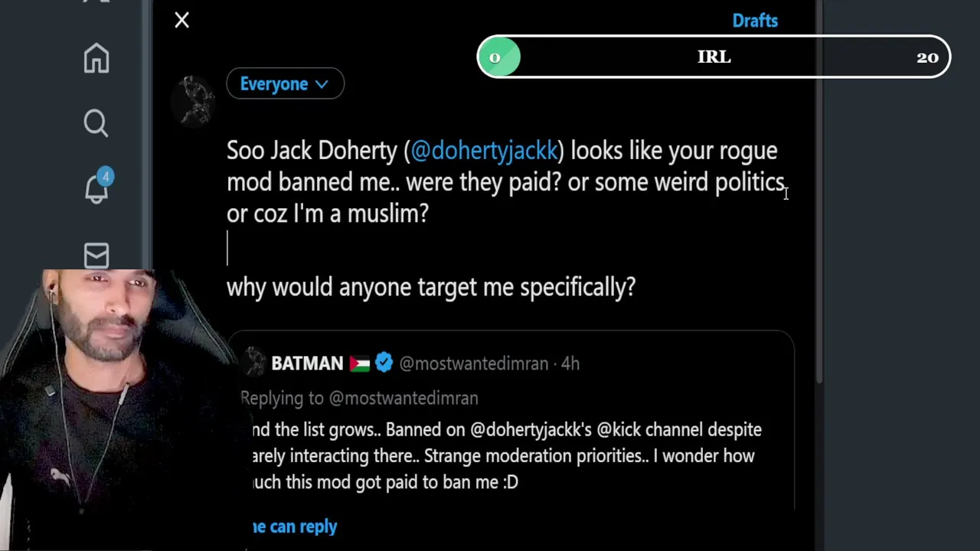Viewport: 980px width, 551px height.
Task: Click the @mostwantedimran handle in quoted post
Action: [473, 364]
